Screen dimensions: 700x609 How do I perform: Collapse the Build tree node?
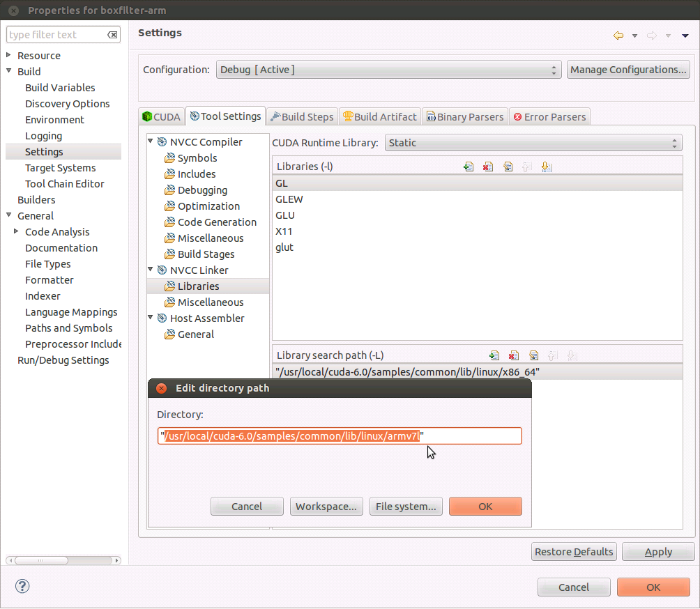pos(8,70)
